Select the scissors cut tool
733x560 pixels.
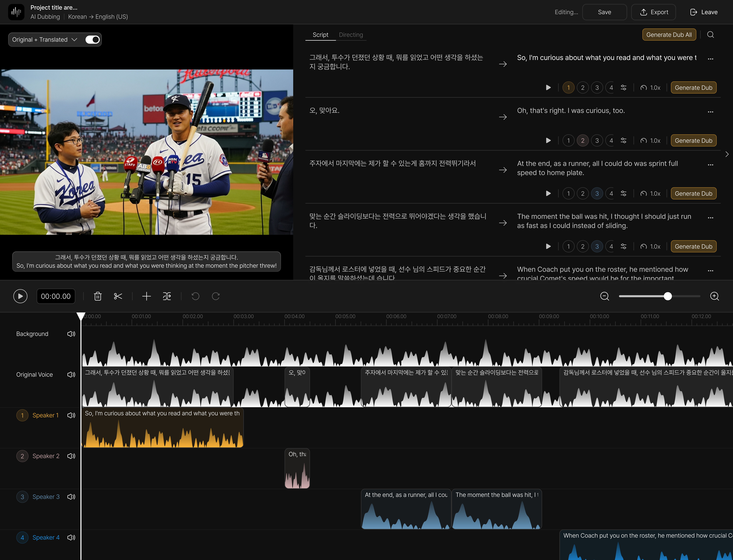(118, 296)
